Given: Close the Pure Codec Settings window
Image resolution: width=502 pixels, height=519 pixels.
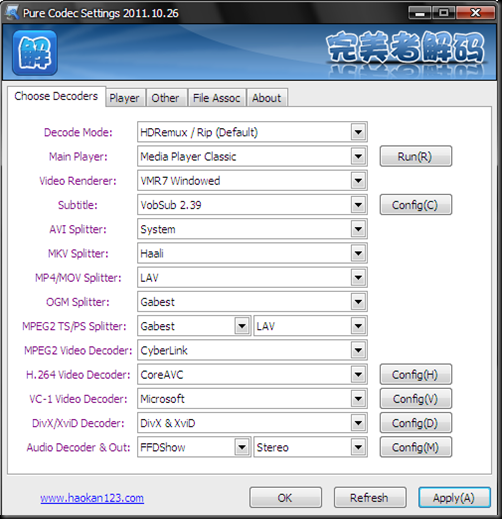Looking at the screenshot, I should (x=475, y=13).
